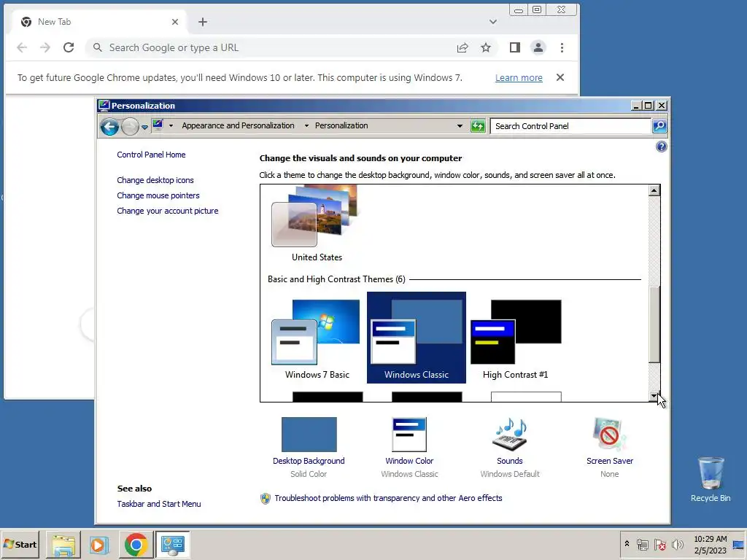Open Chrome tab search chevron

[x=493, y=22]
